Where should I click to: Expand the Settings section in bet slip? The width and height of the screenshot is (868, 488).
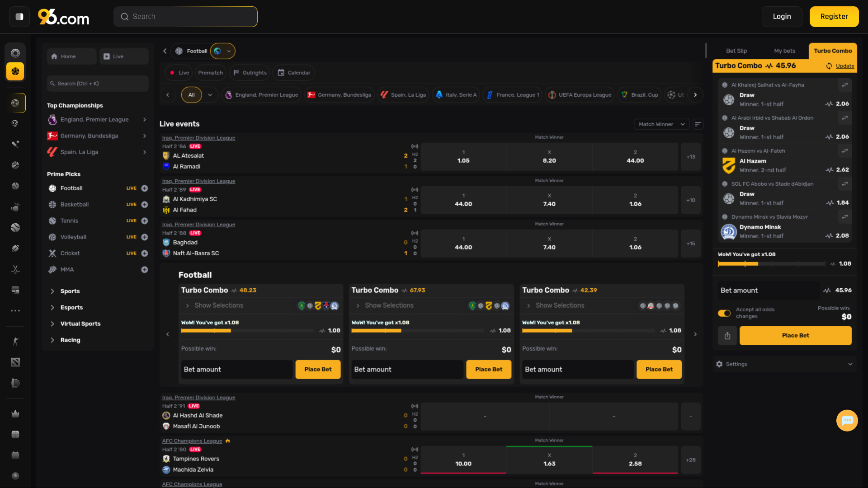(784, 364)
